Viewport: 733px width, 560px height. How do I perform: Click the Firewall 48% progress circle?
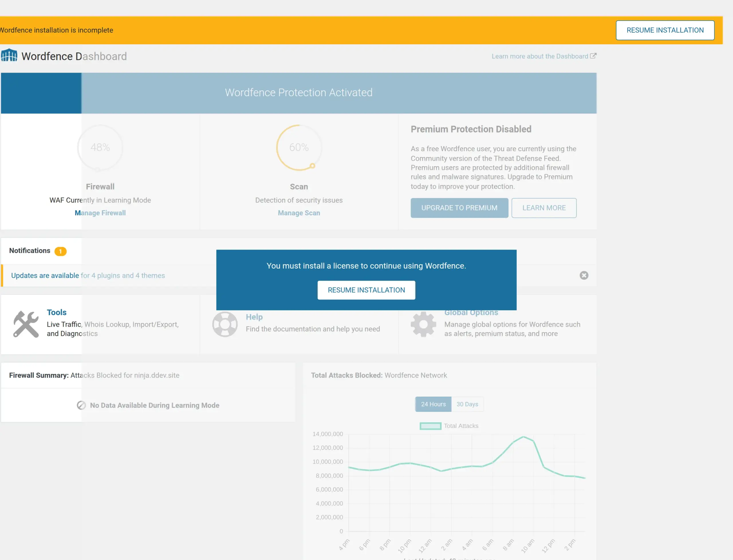(x=100, y=148)
